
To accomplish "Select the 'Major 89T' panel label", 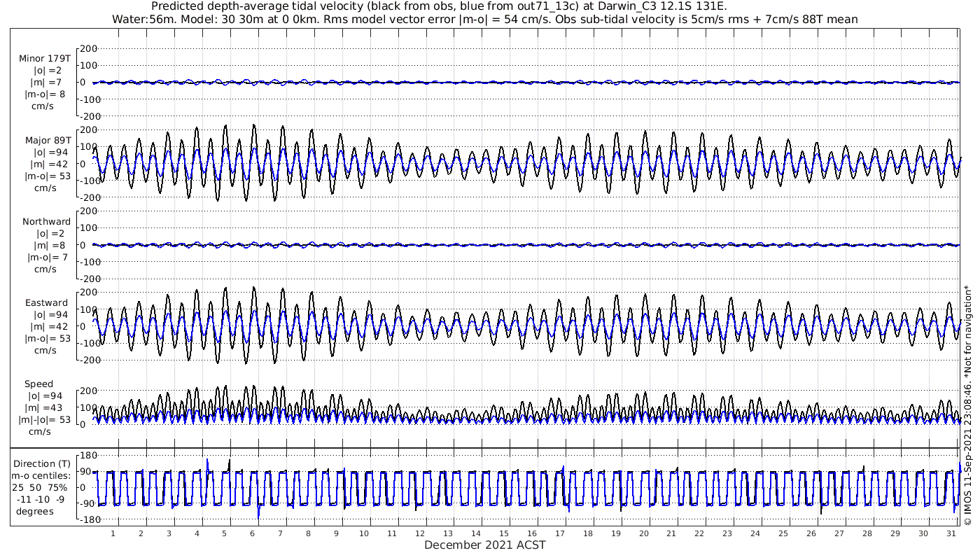I will (x=48, y=140).
